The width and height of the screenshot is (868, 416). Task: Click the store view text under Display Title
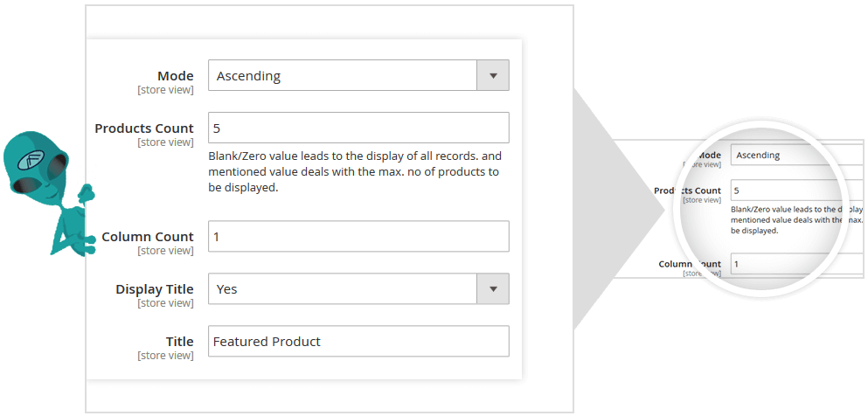tap(165, 303)
